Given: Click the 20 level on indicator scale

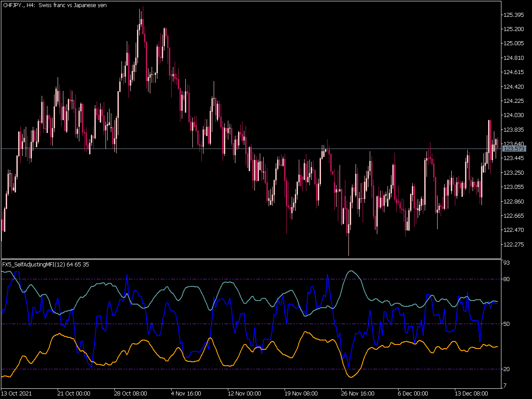Looking at the screenshot, I should pos(507,369).
